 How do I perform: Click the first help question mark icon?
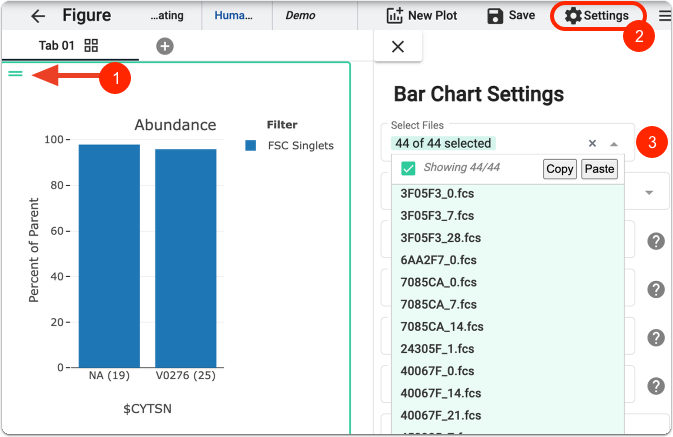[x=656, y=241]
